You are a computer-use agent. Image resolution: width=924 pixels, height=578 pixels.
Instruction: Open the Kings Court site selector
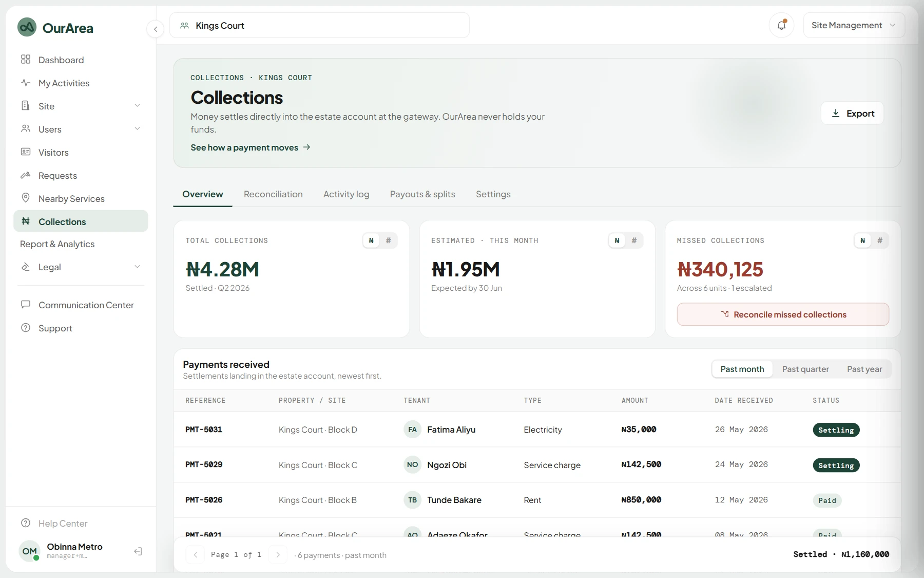(x=319, y=25)
